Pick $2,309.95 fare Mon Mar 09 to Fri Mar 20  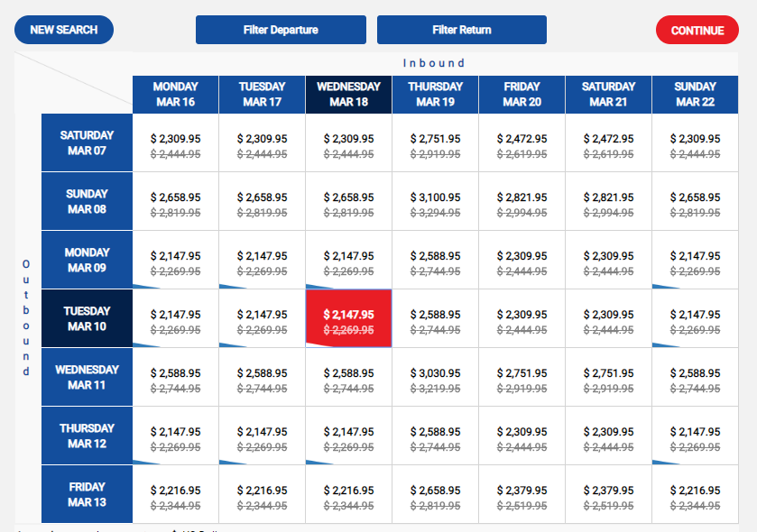click(522, 260)
